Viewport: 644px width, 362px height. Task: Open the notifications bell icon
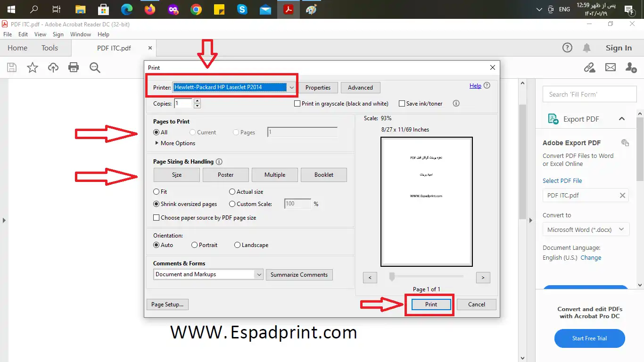(586, 48)
